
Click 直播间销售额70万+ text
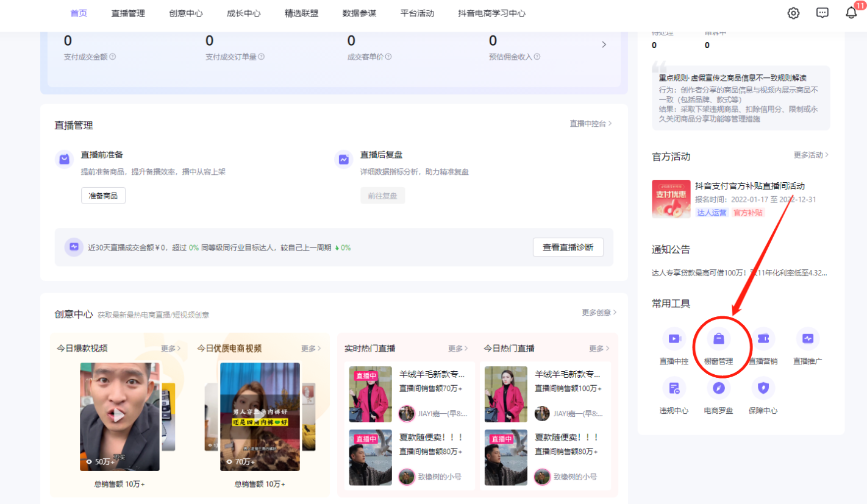430,388
